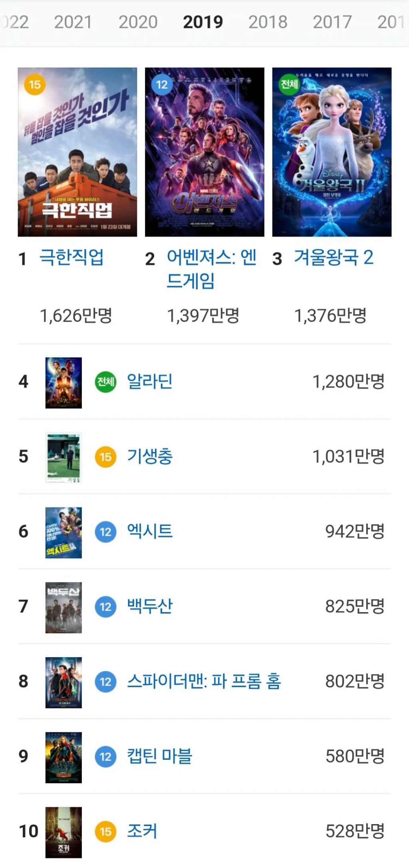The width and height of the screenshot is (409, 868).
Task: Click the 15 rating badge beside 기생충
Action: coord(105,457)
